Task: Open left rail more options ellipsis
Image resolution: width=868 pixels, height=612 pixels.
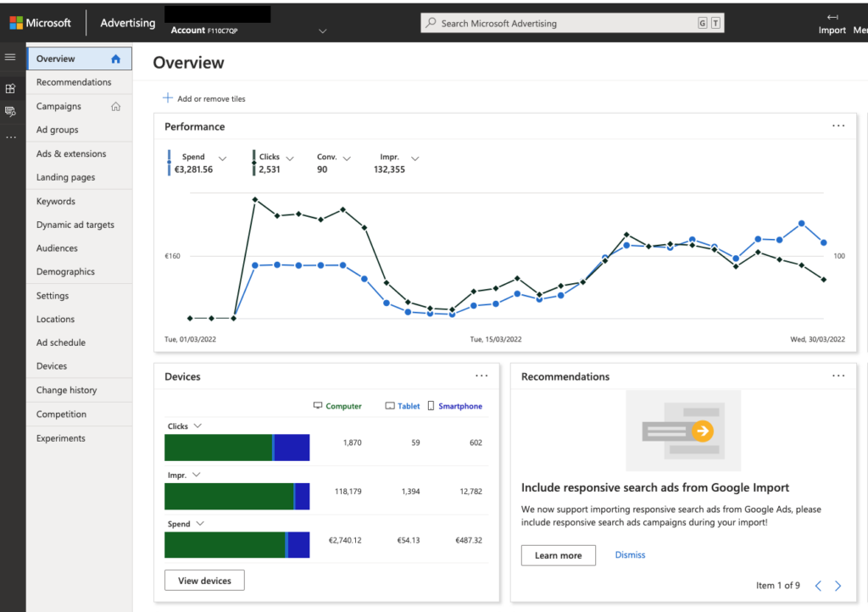Action: coord(10,136)
